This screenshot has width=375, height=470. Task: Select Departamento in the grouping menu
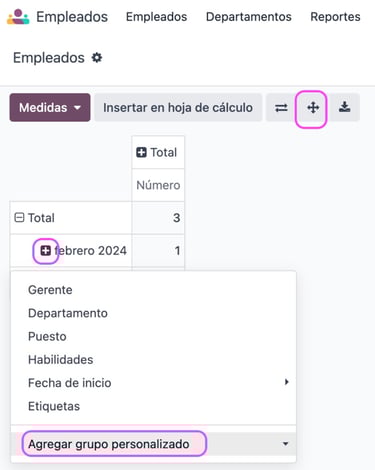pyautogui.click(x=68, y=313)
